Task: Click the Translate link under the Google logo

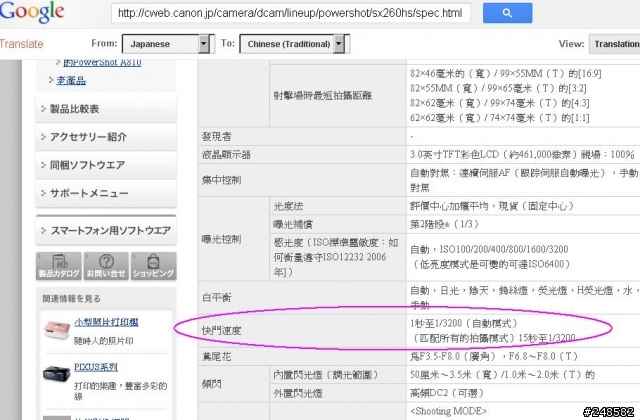Action: click(22, 44)
